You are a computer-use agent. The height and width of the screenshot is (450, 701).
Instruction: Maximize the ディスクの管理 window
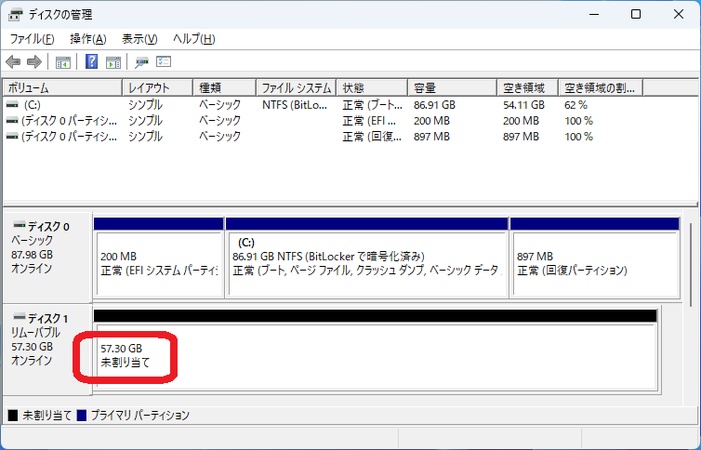(x=635, y=14)
